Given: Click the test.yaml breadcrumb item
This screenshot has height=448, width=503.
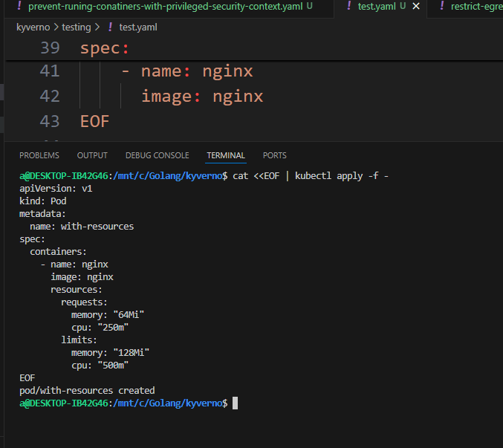Looking at the screenshot, I should 138,27.
